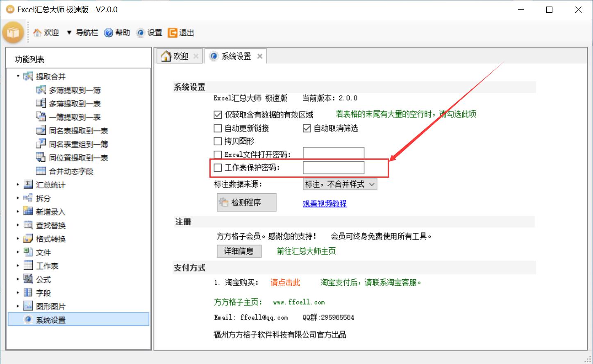This screenshot has width=593, height=364.
Task: Enable Excel文件打开密码 checkbox
Action: point(218,155)
